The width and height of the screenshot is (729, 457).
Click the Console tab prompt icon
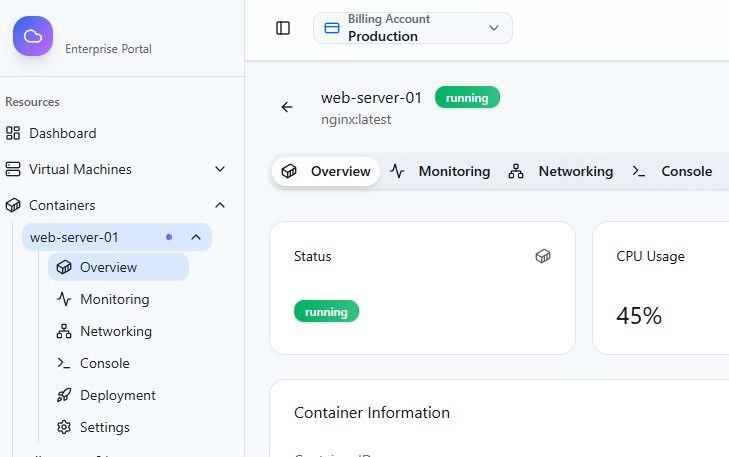pyautogui.click(x=638, y=171)
